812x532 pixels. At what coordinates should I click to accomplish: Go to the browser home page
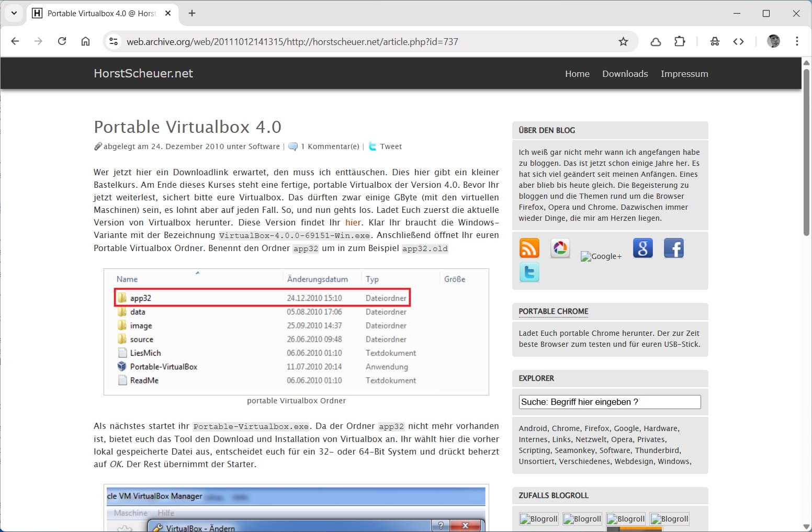85,41
